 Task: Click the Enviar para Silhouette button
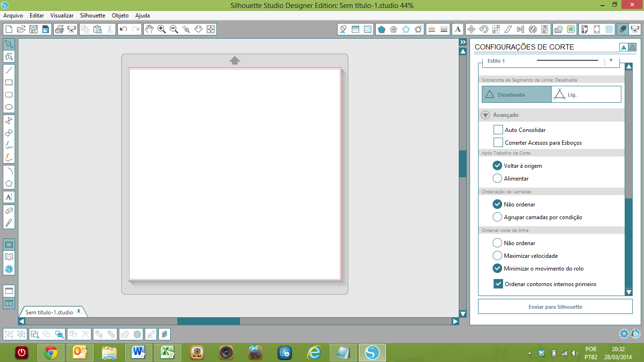555,306
